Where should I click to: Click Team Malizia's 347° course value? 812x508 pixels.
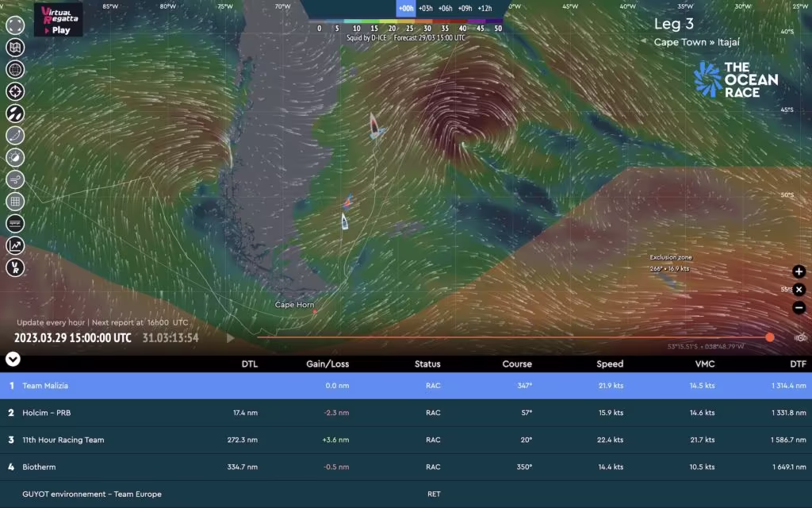[x=524, y=386]
